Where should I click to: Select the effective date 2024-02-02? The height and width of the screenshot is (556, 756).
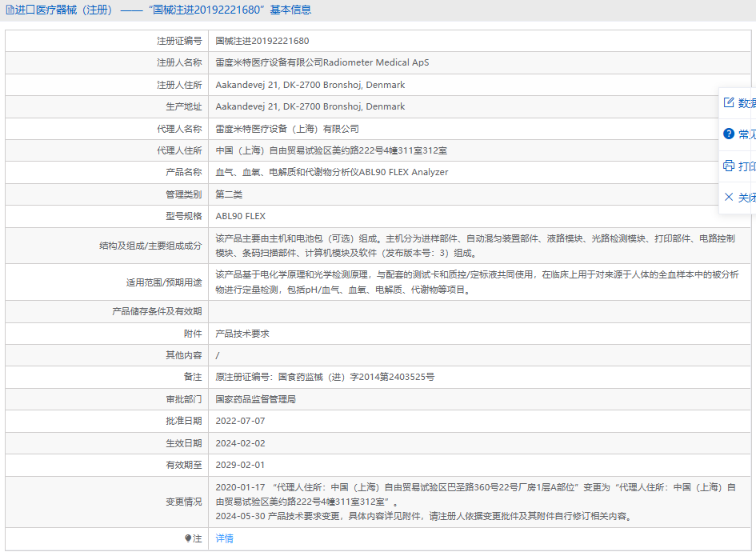[240, 443]
